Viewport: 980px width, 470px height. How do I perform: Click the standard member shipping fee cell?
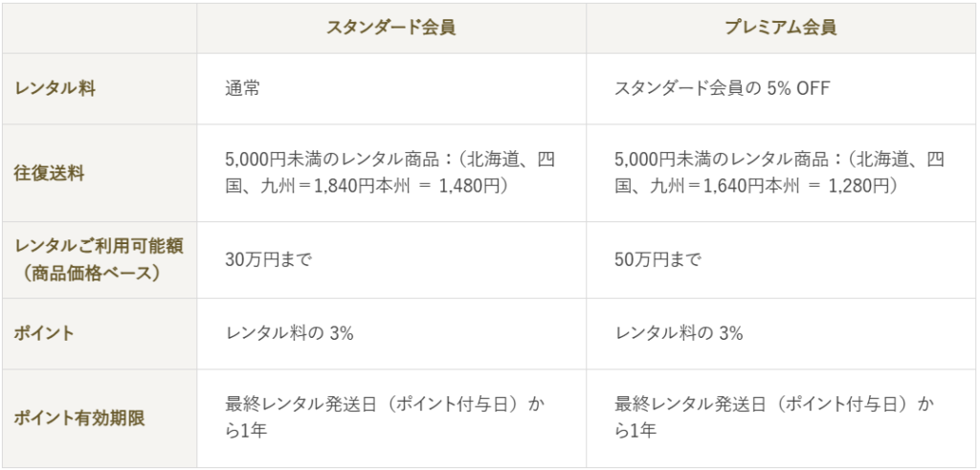tap(390, 173)
